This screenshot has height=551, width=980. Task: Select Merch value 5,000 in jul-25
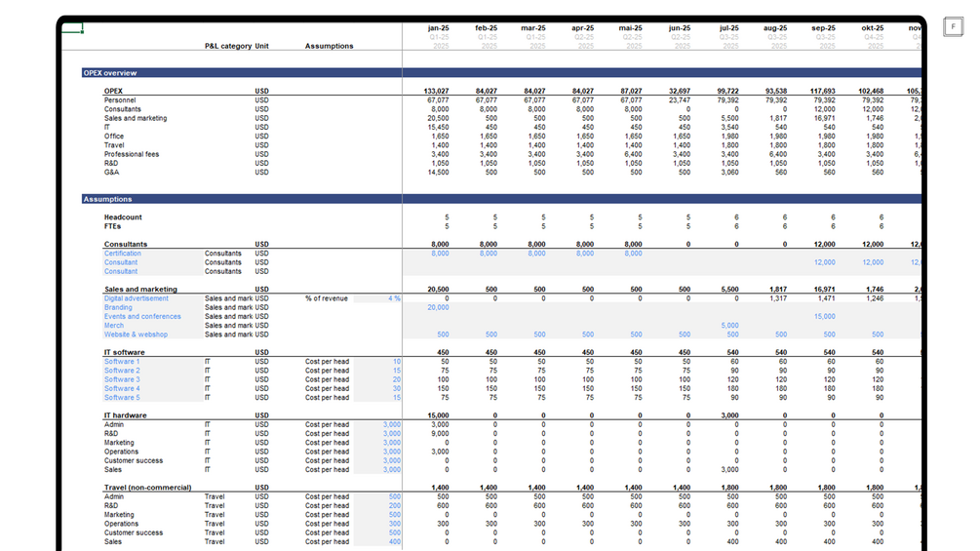[x=729, y=326]
